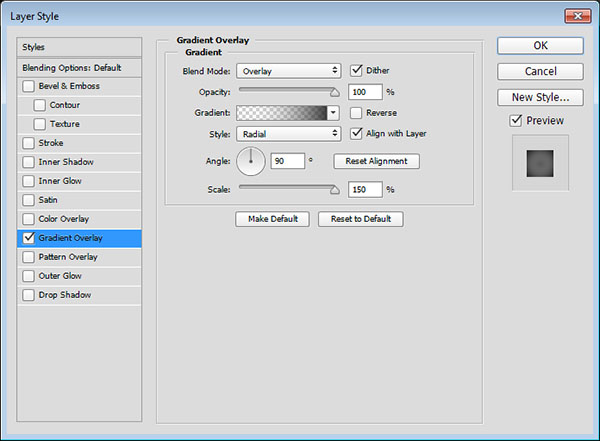Enable the Reverse gradient checkbox

(x=357, y=113)
